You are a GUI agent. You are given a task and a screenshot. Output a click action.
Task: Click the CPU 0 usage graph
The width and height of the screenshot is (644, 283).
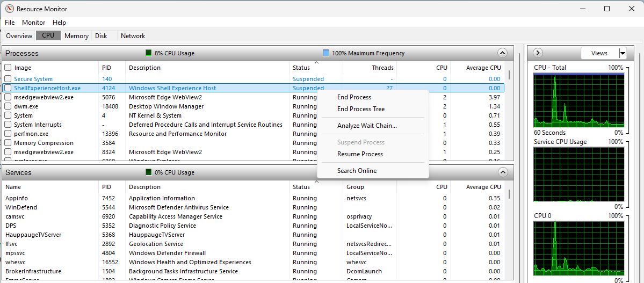point(578,248)
